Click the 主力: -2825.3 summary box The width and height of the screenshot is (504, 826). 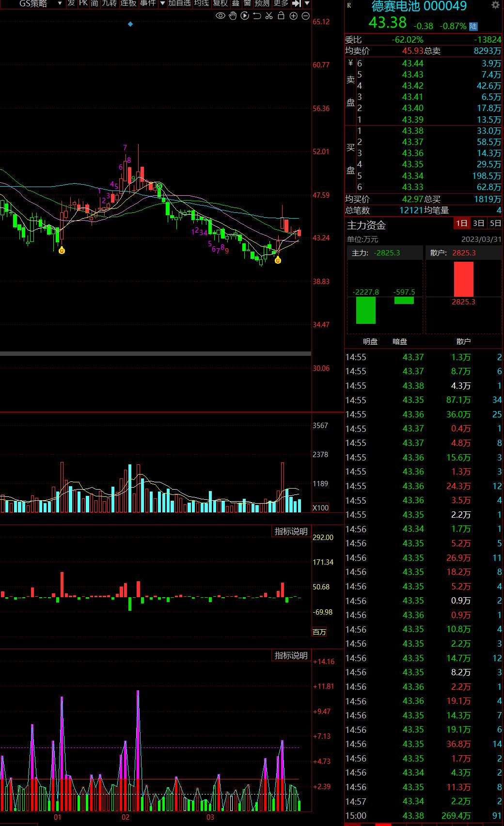point(385,253)
